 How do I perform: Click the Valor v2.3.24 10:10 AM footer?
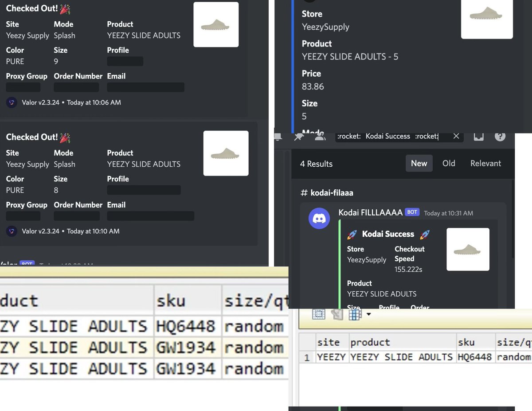(70, 231)
